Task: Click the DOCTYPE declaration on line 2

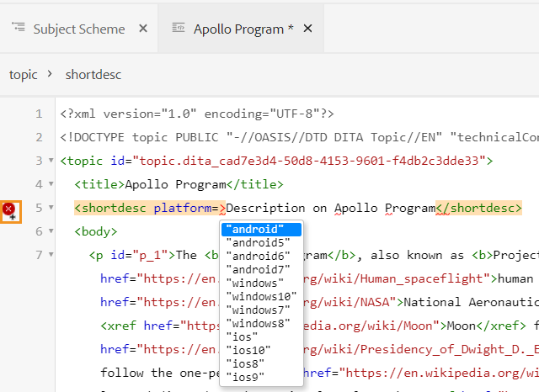Action: coord(300,137)
